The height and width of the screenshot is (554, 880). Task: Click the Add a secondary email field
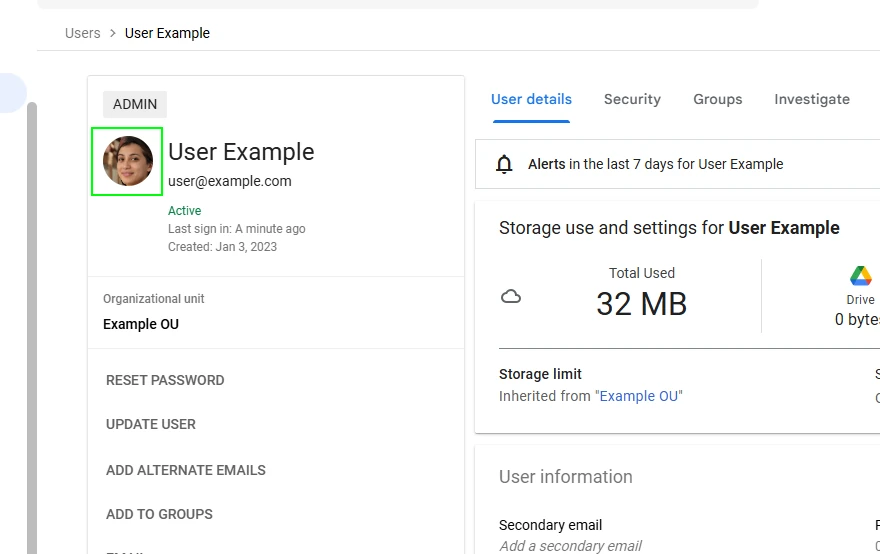click(570, 546)
